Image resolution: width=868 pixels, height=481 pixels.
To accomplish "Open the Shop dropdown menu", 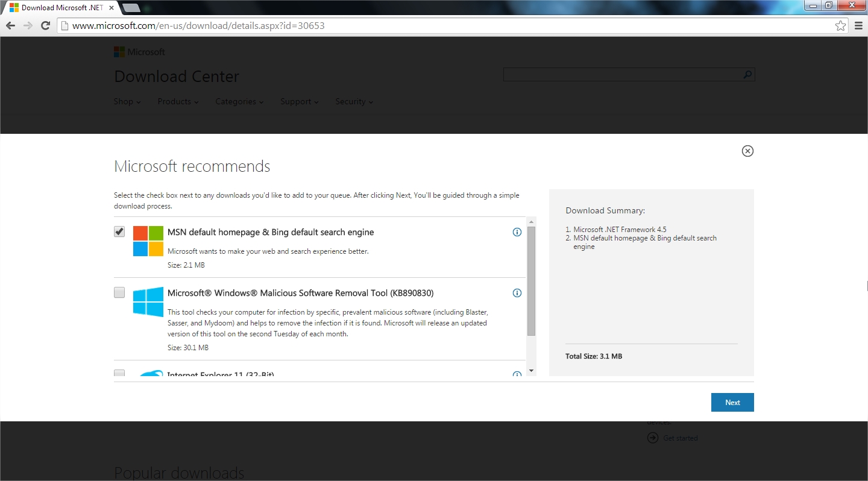I will [x=127, y=101].
